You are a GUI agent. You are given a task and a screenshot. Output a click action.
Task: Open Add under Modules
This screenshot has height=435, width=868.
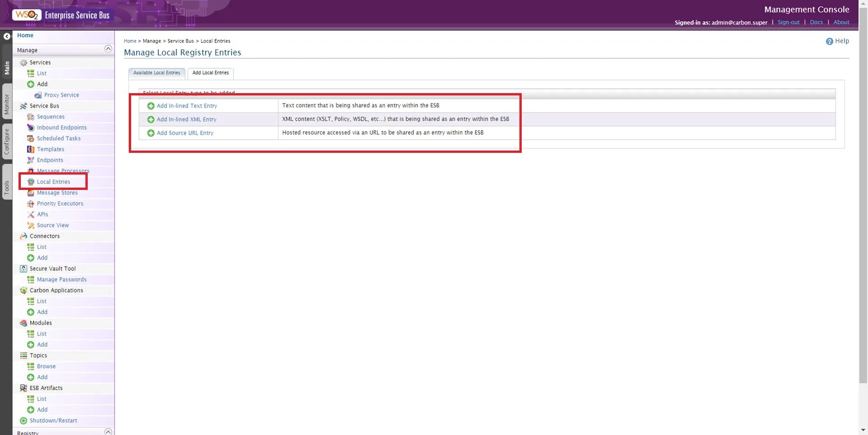click(x=42, y=345)
